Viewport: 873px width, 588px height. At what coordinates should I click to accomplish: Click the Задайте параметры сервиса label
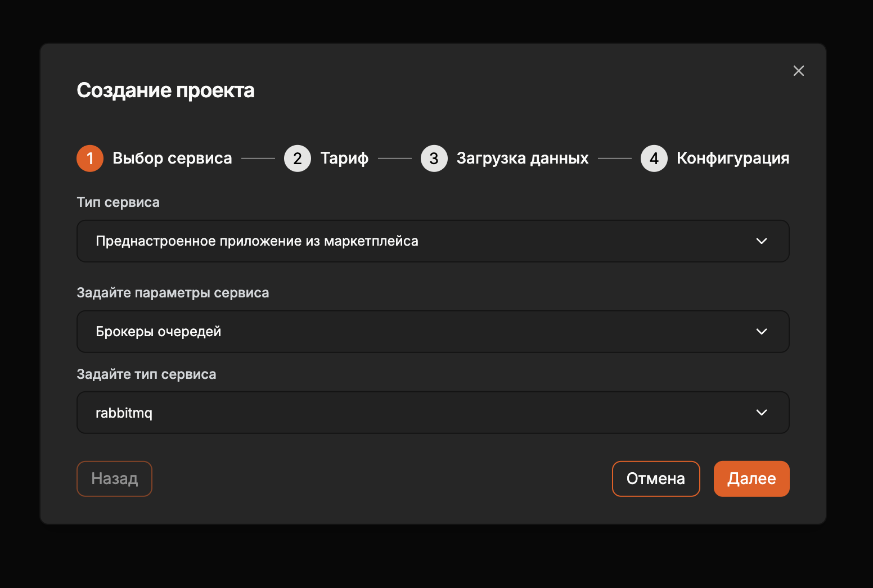[x=173, y=293]
